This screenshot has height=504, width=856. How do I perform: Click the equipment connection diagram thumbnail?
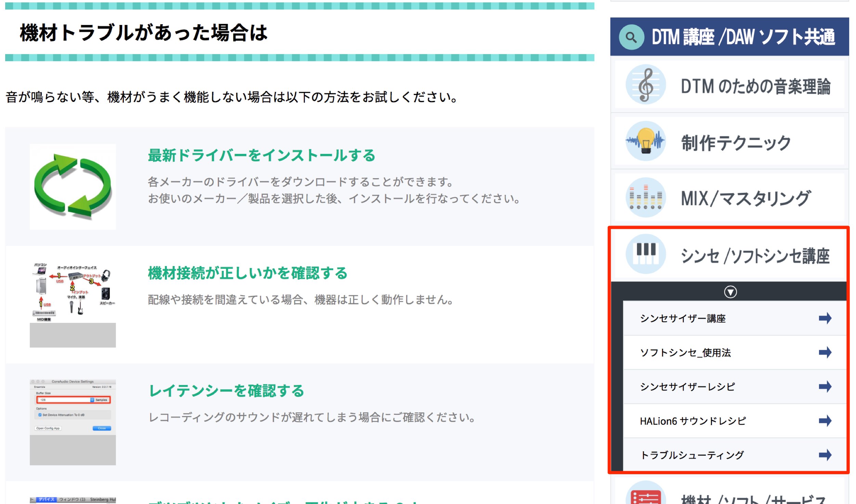[x=73, y=305]
